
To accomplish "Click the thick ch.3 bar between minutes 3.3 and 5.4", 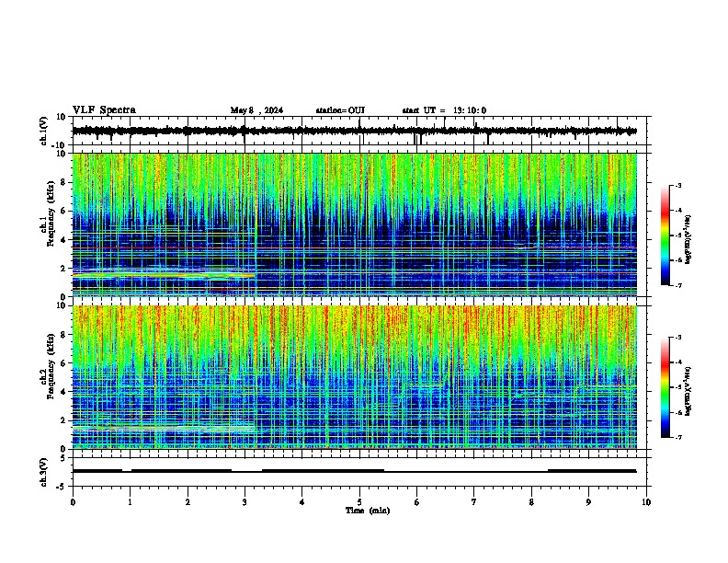I will click(323, 471).
